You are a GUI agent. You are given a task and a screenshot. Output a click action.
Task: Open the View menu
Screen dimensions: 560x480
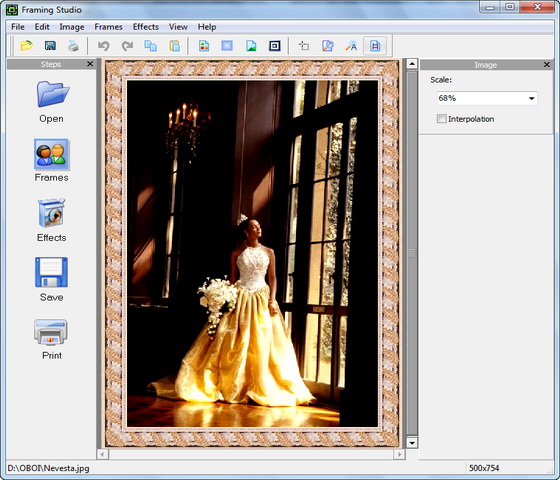178,27
